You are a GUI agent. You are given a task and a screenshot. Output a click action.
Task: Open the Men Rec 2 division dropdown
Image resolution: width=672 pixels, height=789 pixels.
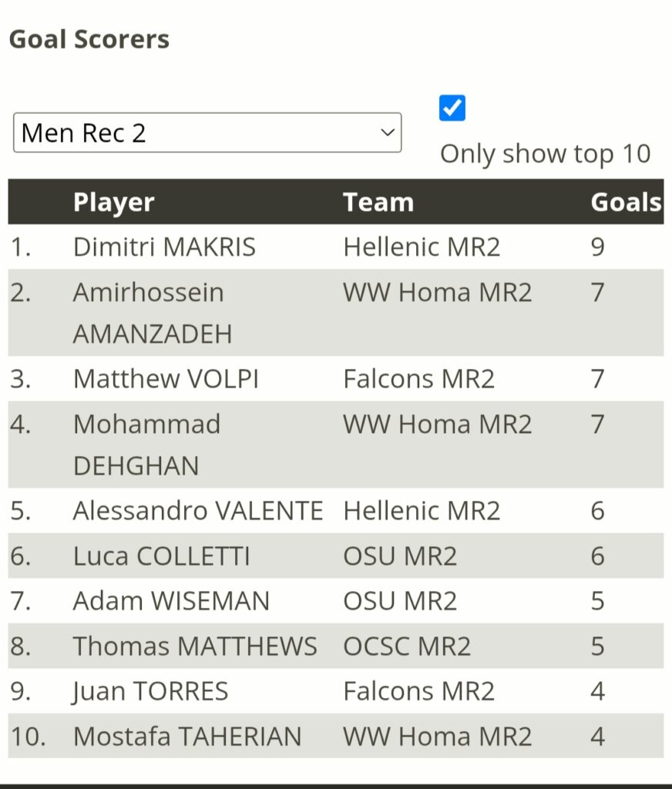[x=207, y=133]
